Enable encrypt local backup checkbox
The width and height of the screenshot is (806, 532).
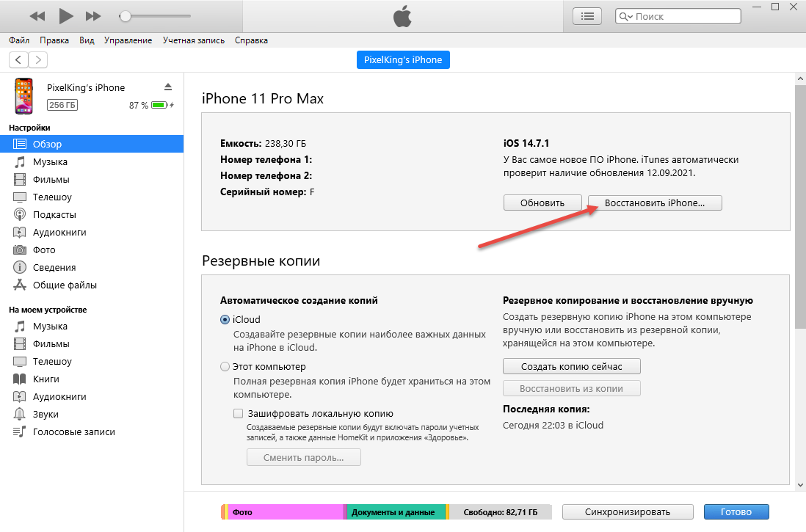(x=239, y=413)
